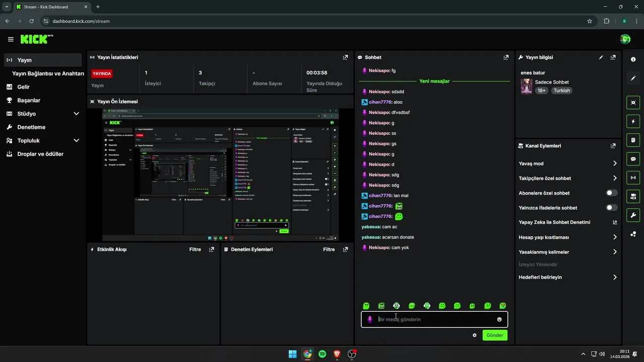Screen dimensions: 644x362
Task: Open Yavaş mod options
Action: point(568,163)
